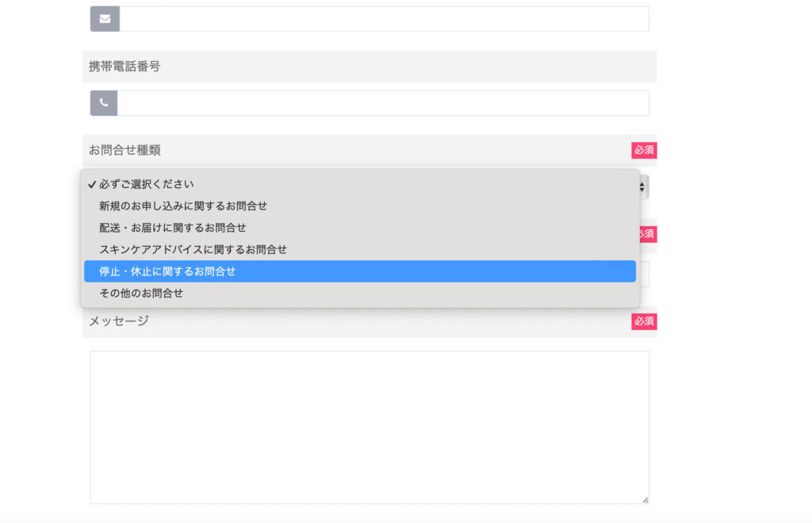Screen dimensions: 812x523
Task: Click the 必須 badge beside お問合せ種類
Action: (x=644, y=150)
